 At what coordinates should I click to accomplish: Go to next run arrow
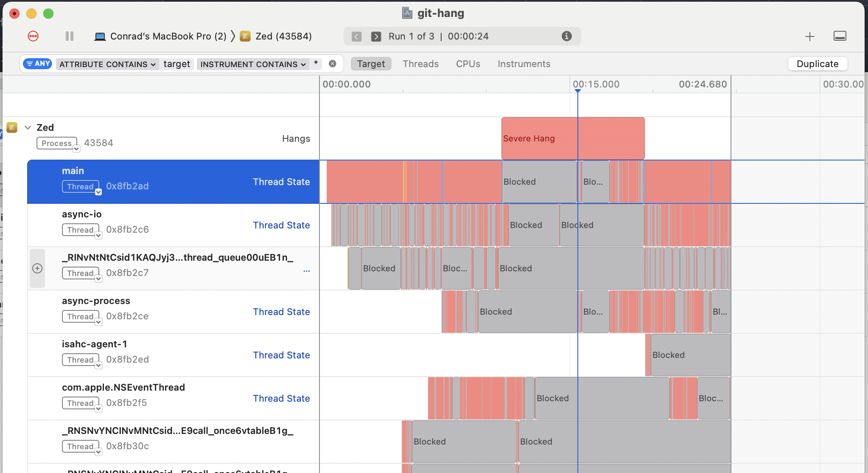pos(376,37)
